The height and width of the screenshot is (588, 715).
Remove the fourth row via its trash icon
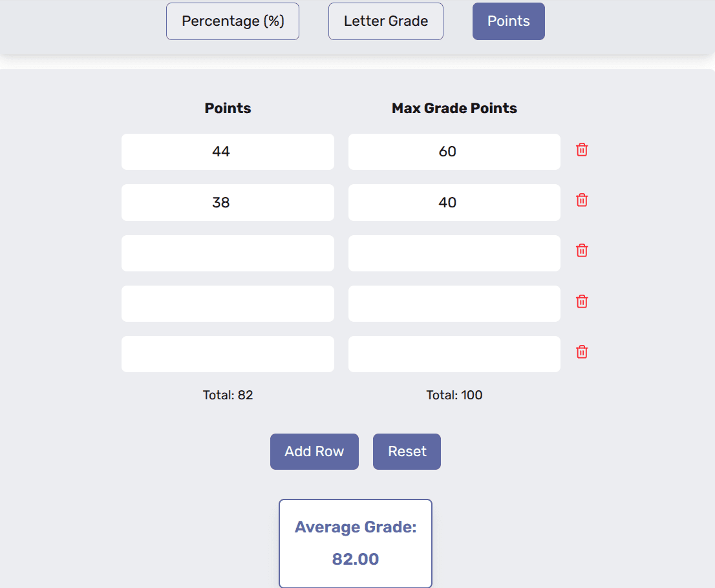[581, 301]
